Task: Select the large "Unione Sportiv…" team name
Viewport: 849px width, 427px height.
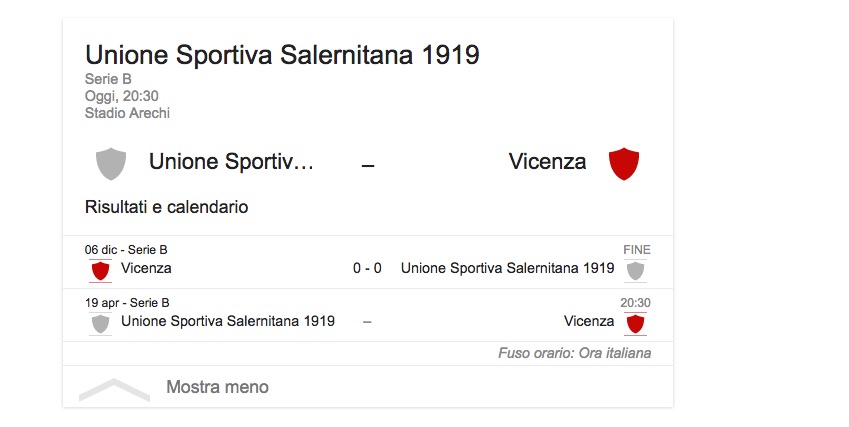Action: pyautogui.click(x=231, y=161)
